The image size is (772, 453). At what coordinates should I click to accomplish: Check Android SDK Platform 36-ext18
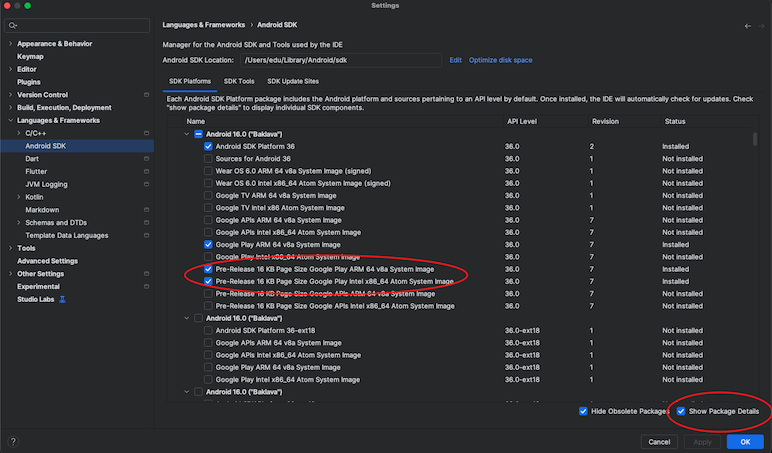point(208,330)
